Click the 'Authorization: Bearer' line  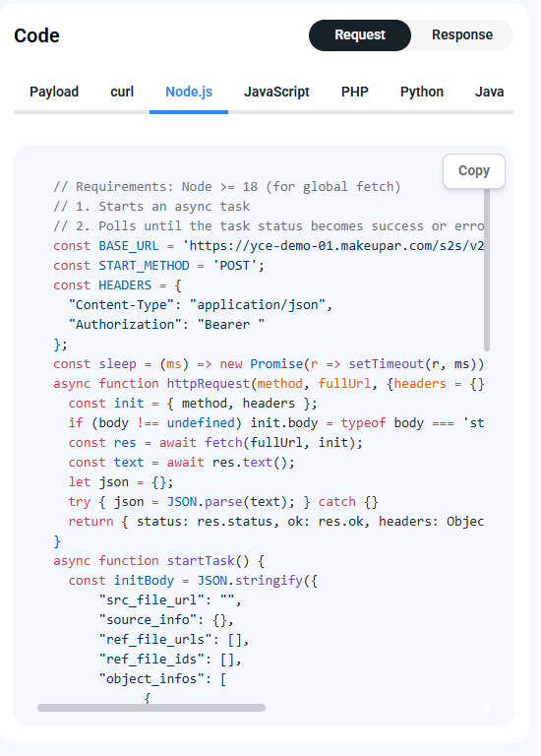click(x=166, y=325)
